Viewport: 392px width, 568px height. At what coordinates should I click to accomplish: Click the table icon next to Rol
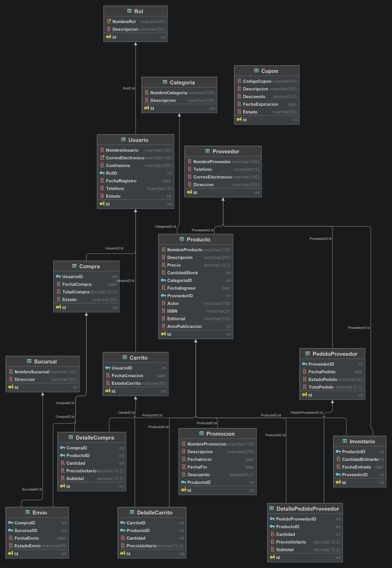(x=129, y=11)
